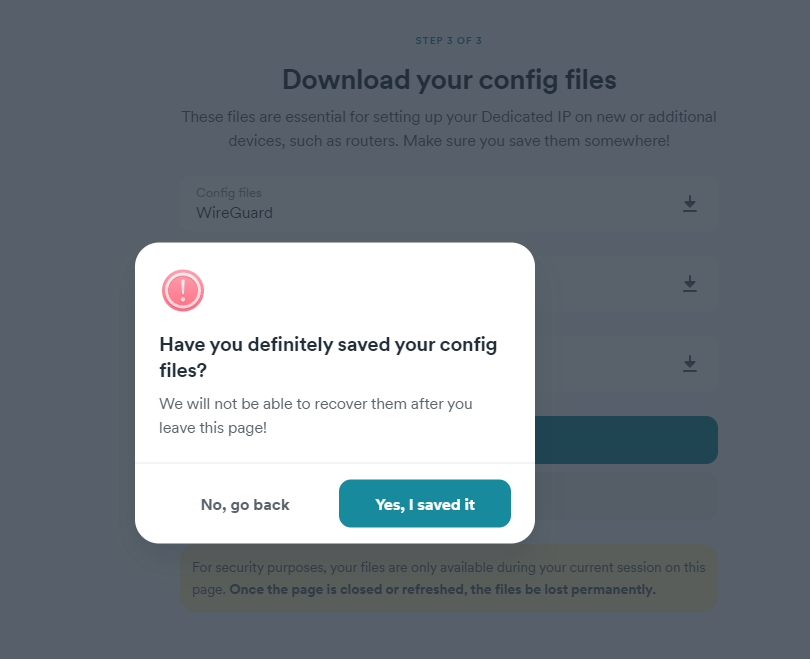Screen dimensions: 810x660
Task: Click the "We will not be able to recover" message
Action: coord(316,416)
